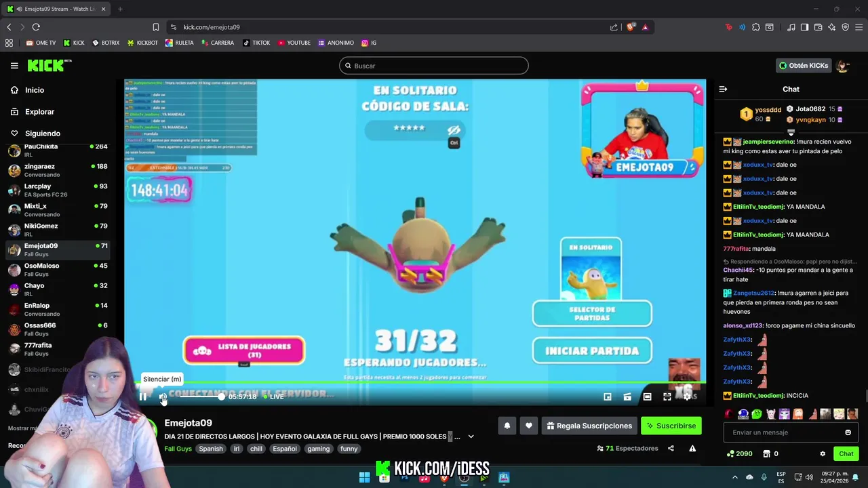Jump to LIVE in the player
This screenshot has width=868, height=488.
click(273, 396)
